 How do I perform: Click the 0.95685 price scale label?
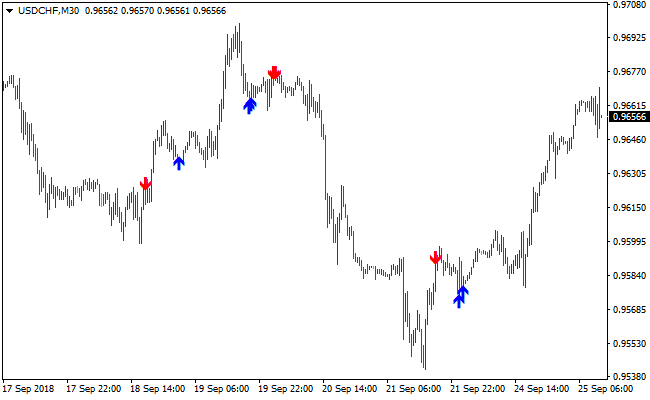(629, 310)
